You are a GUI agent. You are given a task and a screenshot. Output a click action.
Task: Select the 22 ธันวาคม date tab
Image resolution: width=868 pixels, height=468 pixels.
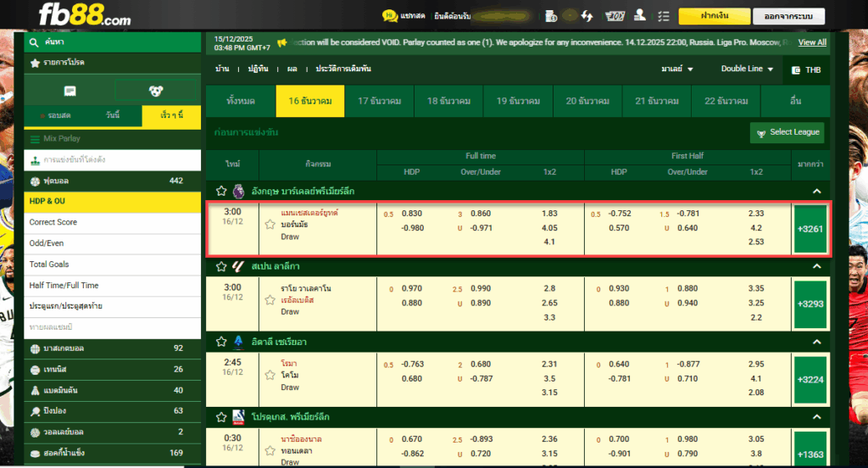point(726,101)
